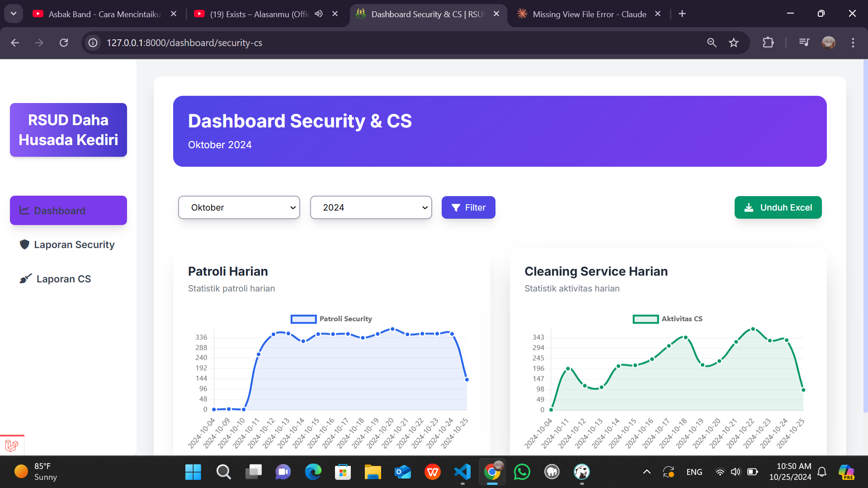Click the Filter button
This screenshot has width=868, height=488.
468,207
